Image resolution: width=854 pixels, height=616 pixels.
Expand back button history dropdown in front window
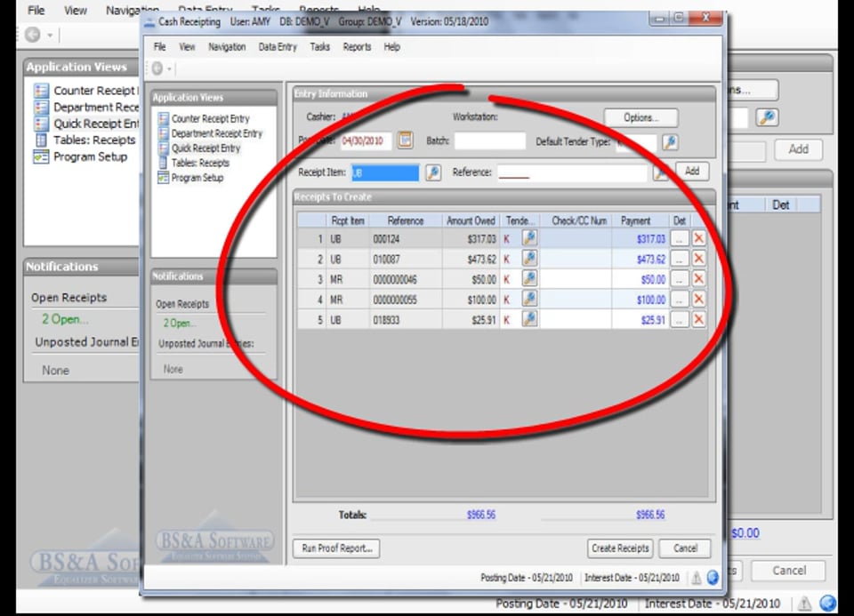tap(169, 69)
